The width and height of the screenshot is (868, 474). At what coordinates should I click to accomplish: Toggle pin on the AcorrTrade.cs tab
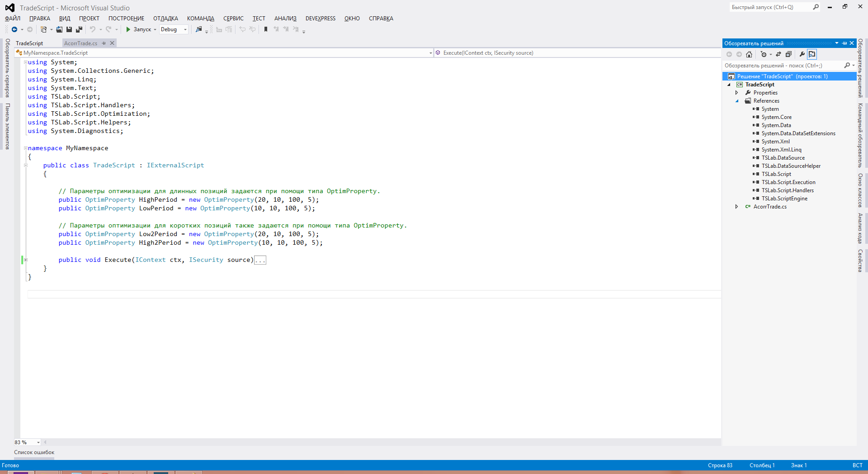point(104,43)
